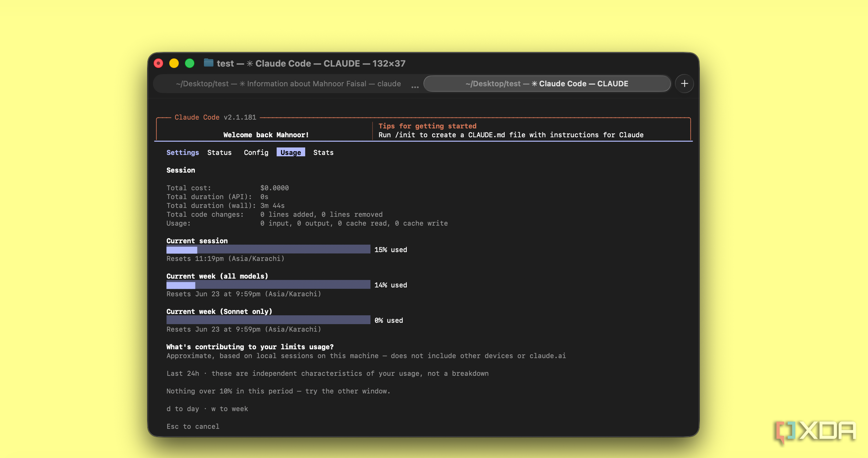Screen dimensions: 868x458
Task: Click the Sonnet only weekly usage bar
Action: click(x=268, y=320)
